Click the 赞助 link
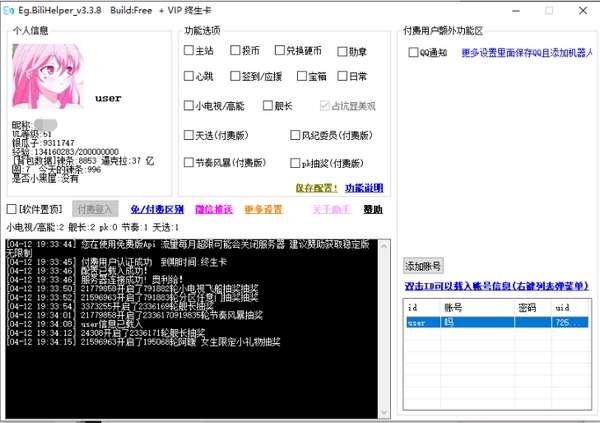 pyautogui.click(x=373, y=209)
